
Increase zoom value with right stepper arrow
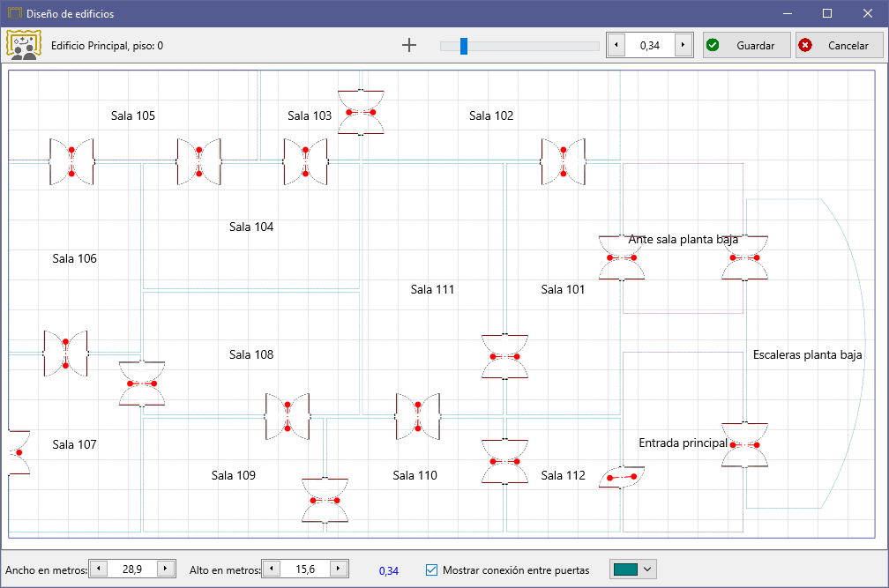[x=684, y=45]
